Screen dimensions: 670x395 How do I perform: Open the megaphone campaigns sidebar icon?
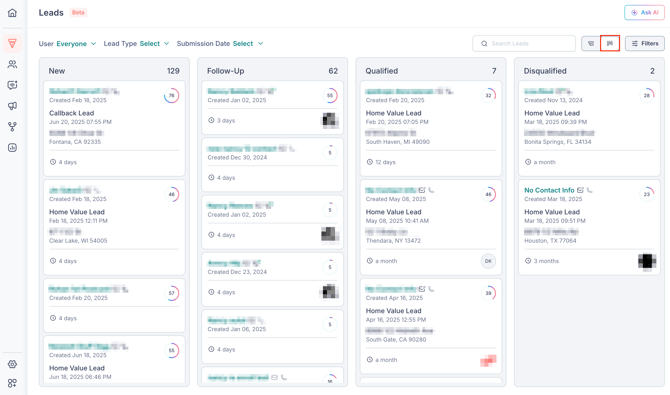pyautogui.click(x=12, y=106)
